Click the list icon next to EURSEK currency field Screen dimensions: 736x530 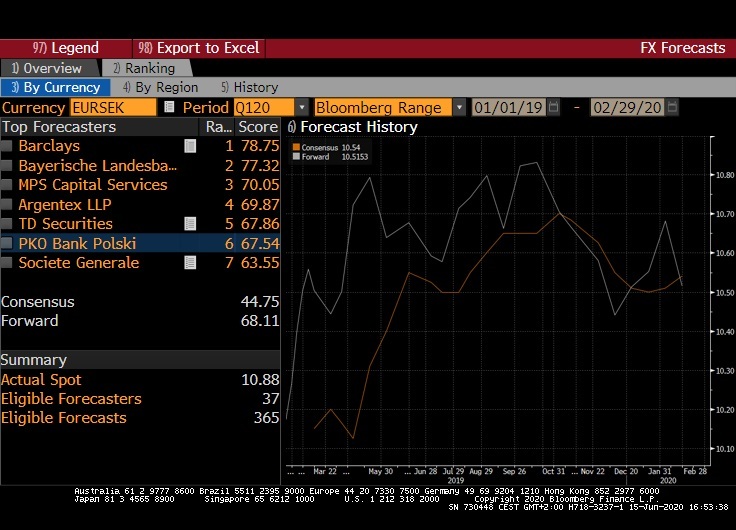point(169,107)
